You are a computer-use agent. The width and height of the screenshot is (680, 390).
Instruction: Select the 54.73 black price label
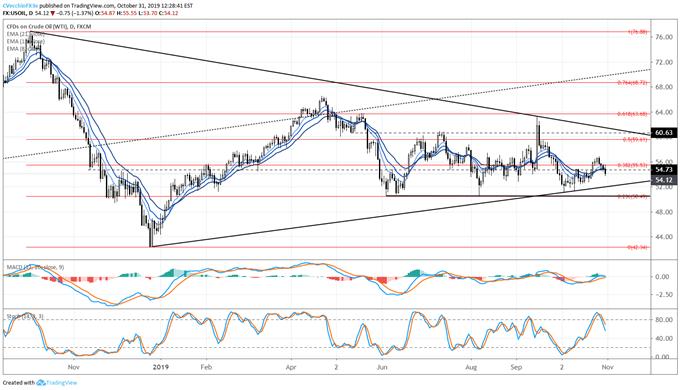(x=664, y=170)
